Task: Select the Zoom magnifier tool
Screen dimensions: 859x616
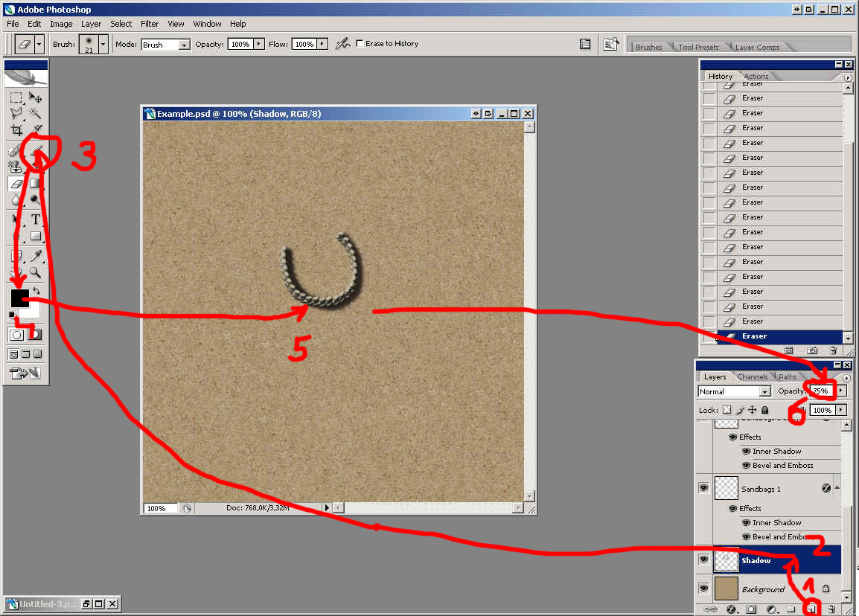Action: tap(35, 273)
